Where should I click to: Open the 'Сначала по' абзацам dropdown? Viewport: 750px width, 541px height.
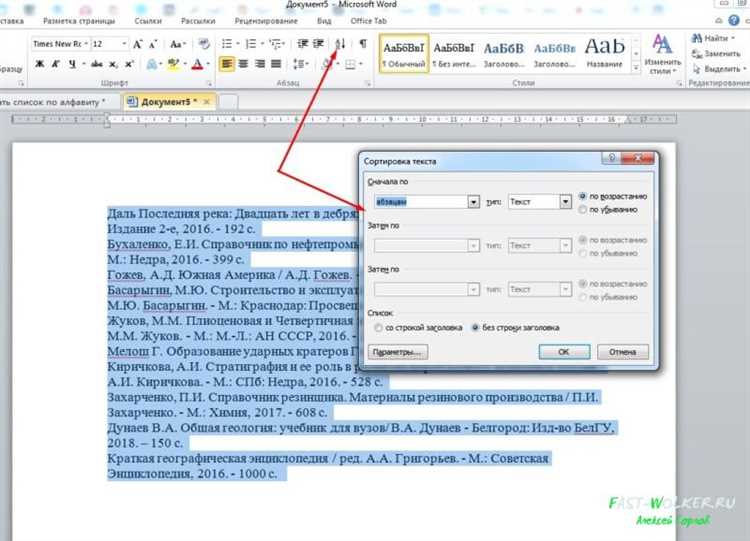tap(473, 202)
